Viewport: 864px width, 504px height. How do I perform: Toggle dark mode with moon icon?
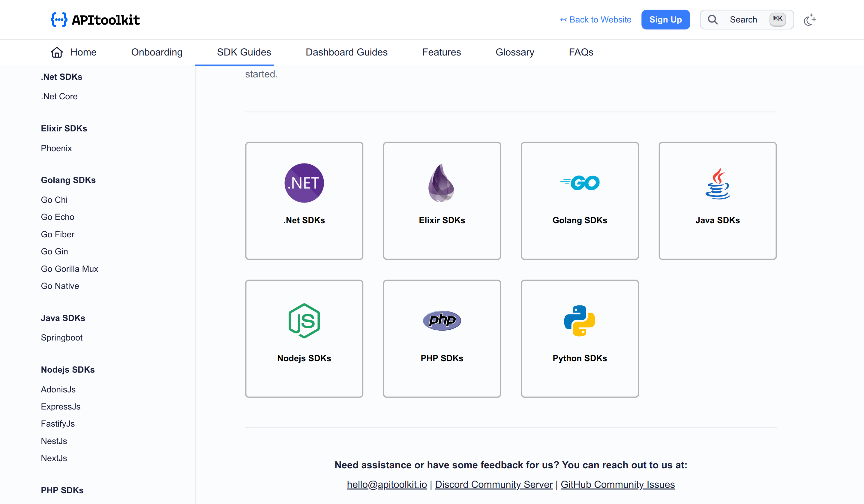(809, 20)
